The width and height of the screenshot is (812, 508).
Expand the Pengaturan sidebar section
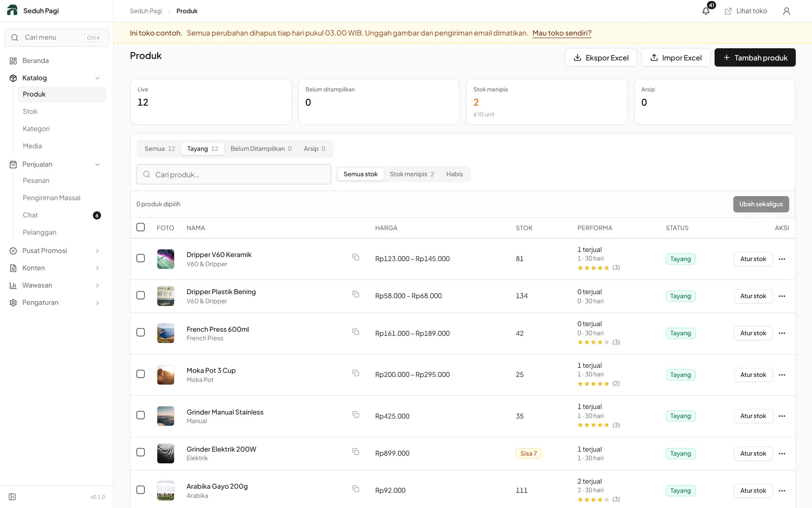[x=97, y=303]
